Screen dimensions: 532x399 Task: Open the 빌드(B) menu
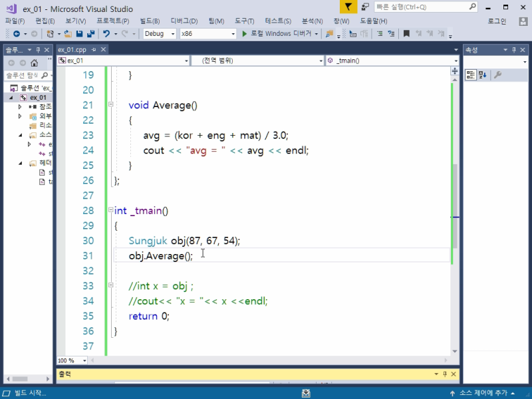coord(150,21)
